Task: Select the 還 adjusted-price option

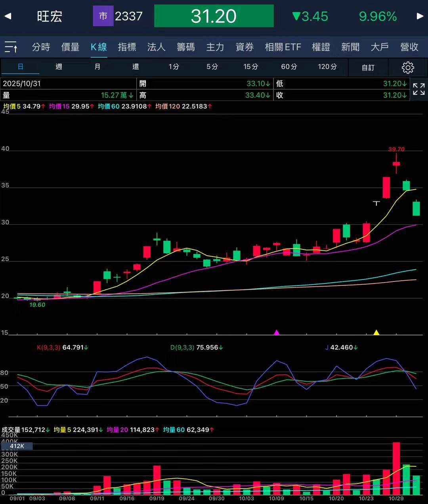Action: pos(136,67)
